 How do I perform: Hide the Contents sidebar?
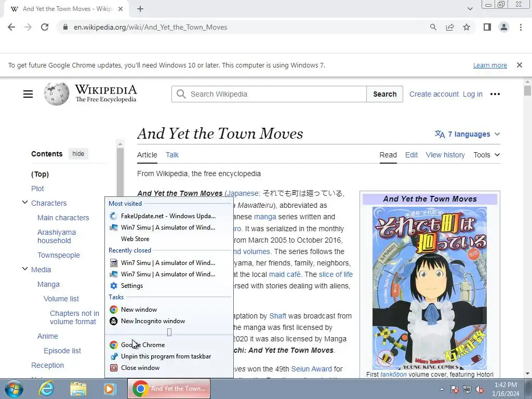point(78,154)
